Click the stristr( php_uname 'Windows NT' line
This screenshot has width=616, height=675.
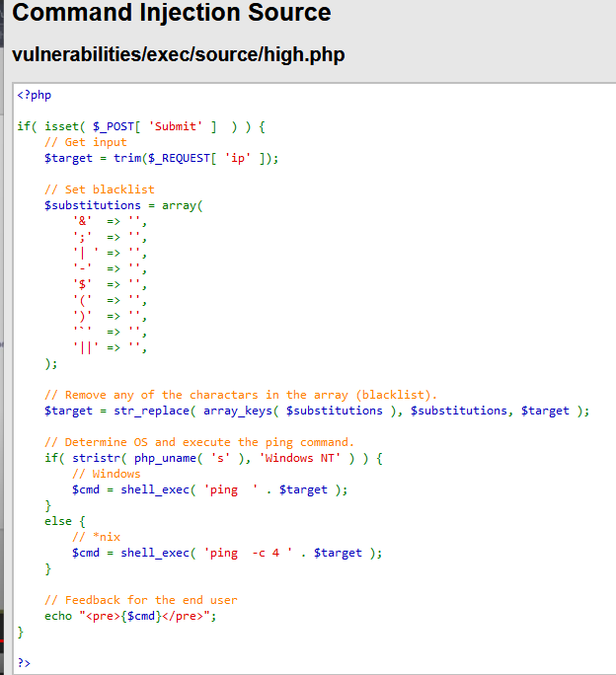213,458
